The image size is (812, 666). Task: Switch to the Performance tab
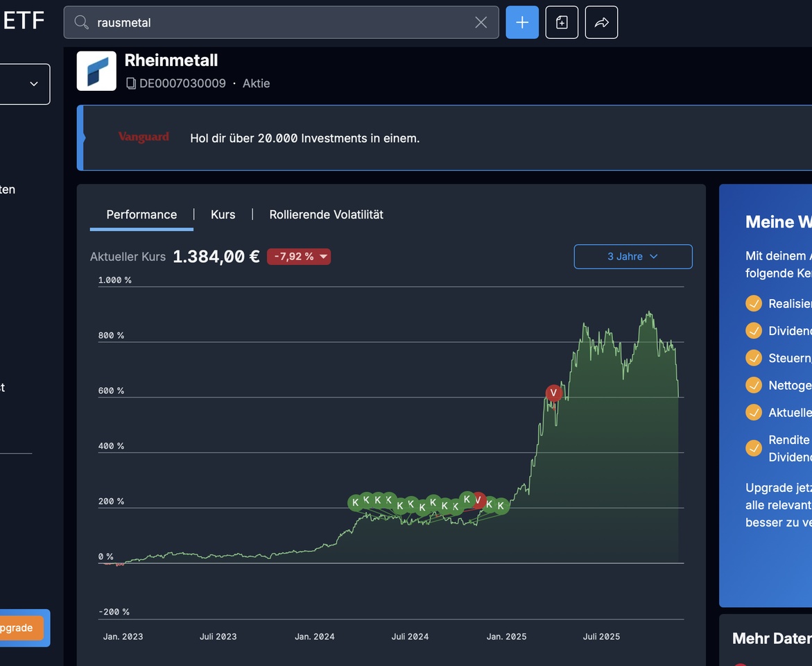[x=141, y=214]
